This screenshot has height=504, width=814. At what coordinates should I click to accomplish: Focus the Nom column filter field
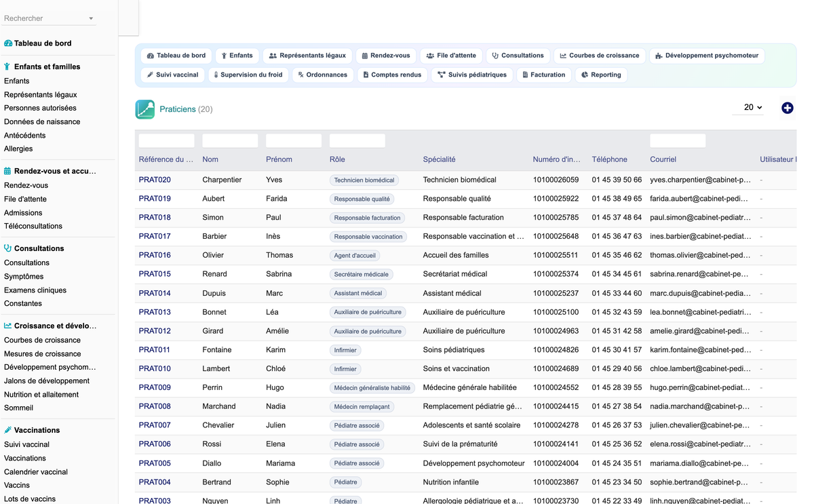[230, 140]
